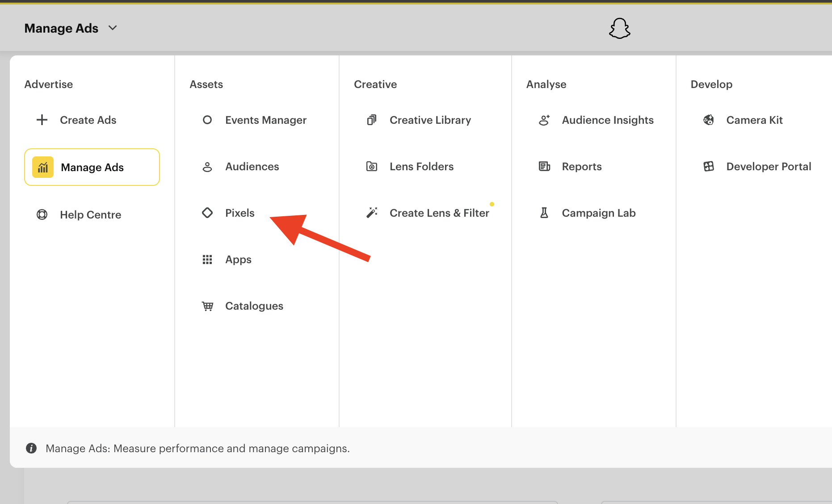Viewport: 832px width, 504px height.
Task: Click the Create Lens & Filter wand icon
Action: pos(372,213)
